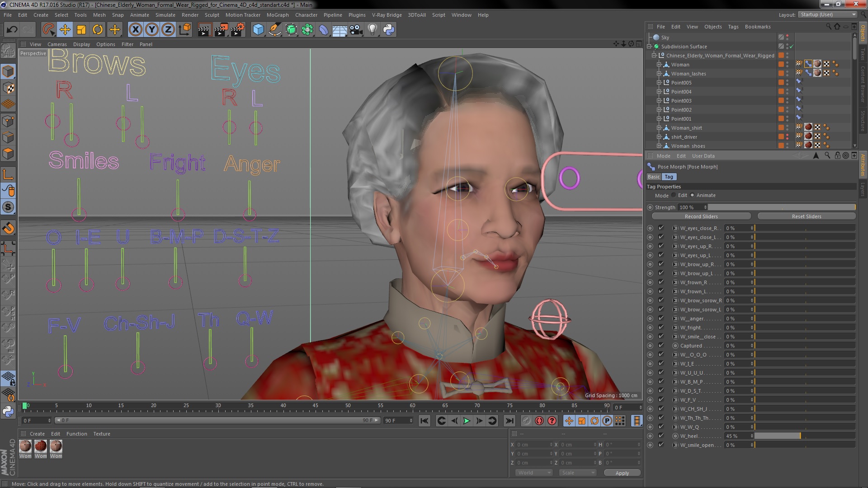Select the Move tool in top toolbar
This screenshot has height=488, width=868.
click(65, 30)
